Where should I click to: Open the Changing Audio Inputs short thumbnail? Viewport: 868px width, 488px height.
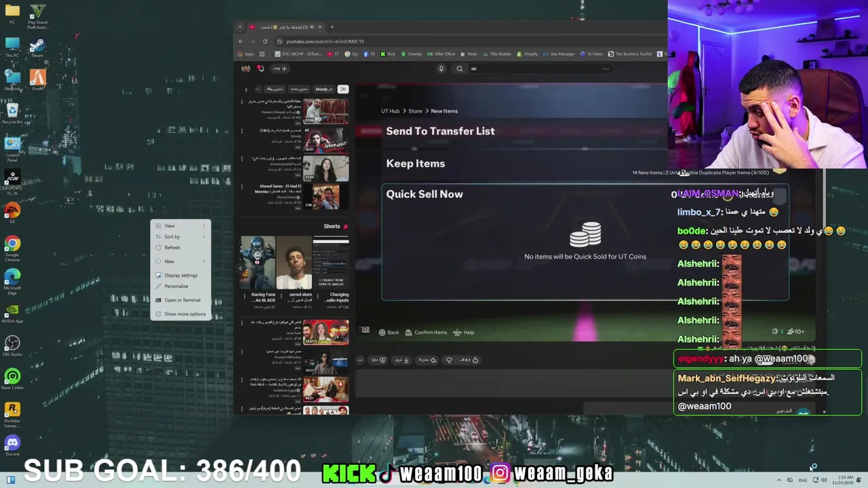(331, 263)
